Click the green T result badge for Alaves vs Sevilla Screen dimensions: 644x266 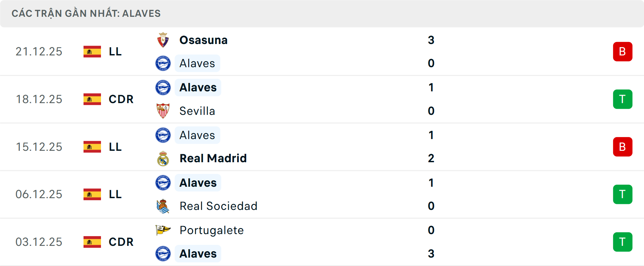[x=623, y=99]
